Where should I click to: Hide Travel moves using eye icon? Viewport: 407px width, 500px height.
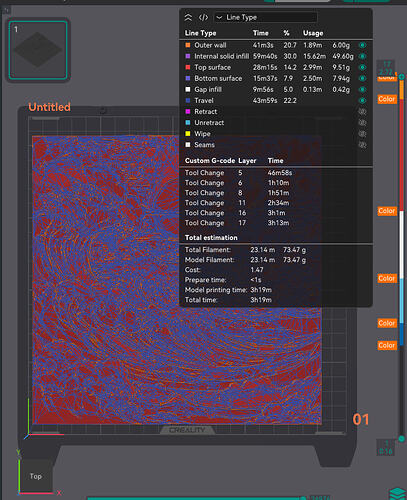point(362,100)
